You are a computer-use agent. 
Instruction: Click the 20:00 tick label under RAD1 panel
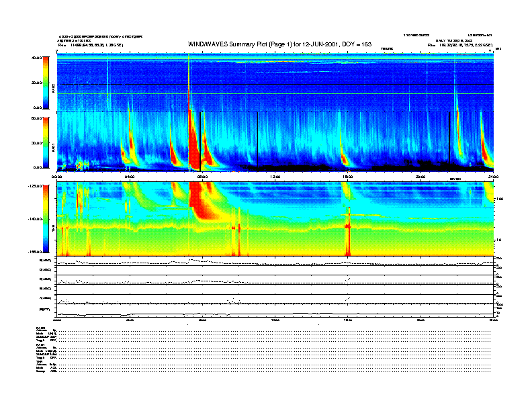click(x=420, y=177)
